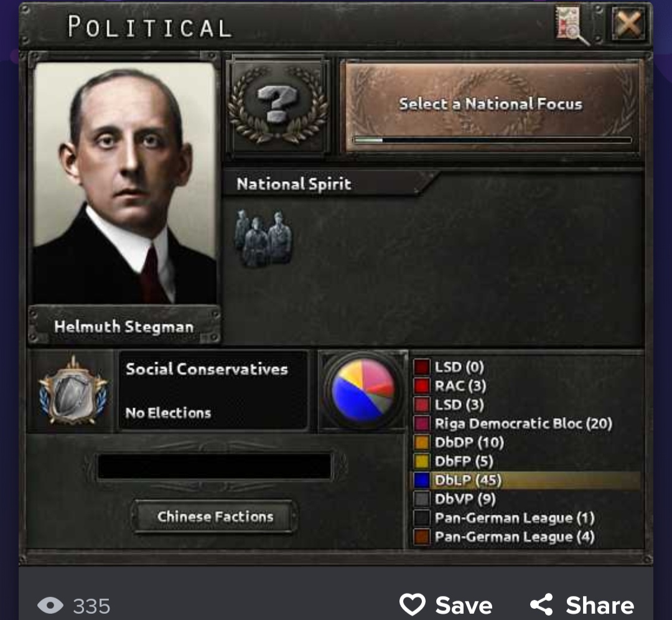
Task: Click the blue DbLP color swatch
Action: pyautogui.click(x=422, y=480)
